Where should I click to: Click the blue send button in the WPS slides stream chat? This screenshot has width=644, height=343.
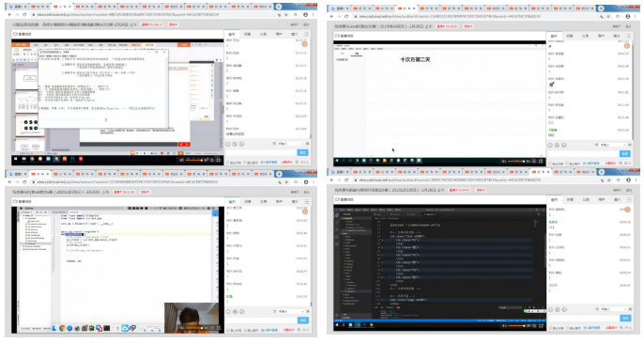click(x=302, y=152)
